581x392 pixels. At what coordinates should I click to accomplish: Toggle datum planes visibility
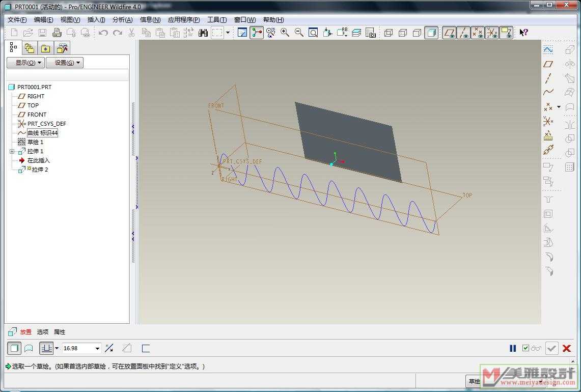450,33
